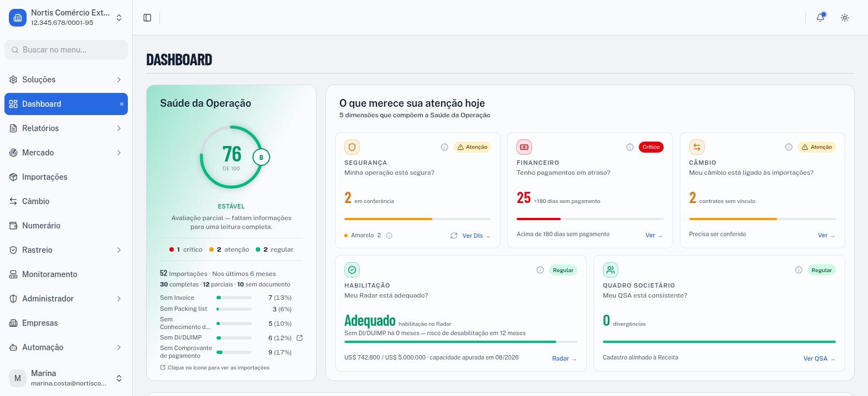Expand the Relatórios menu chevron
Image resolution: width=868 pixels, height=396 pixels.
click(118, 128)
